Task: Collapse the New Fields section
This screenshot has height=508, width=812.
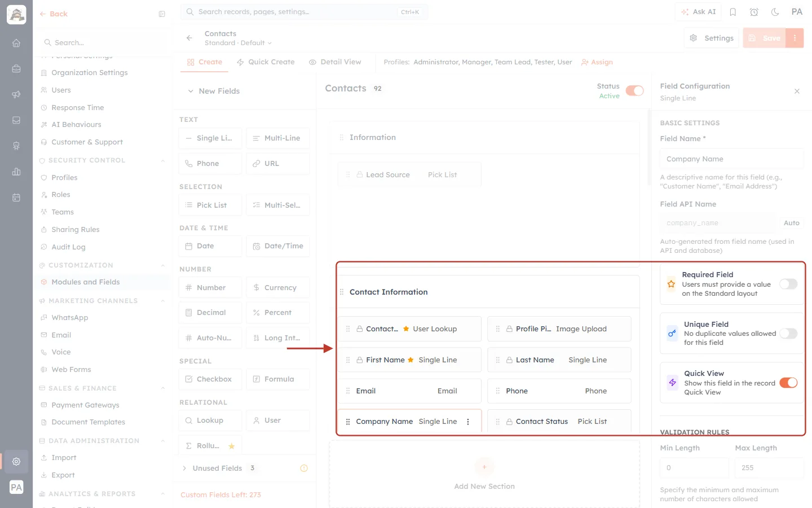Action: pyautogui.click(x=191, y=91)
